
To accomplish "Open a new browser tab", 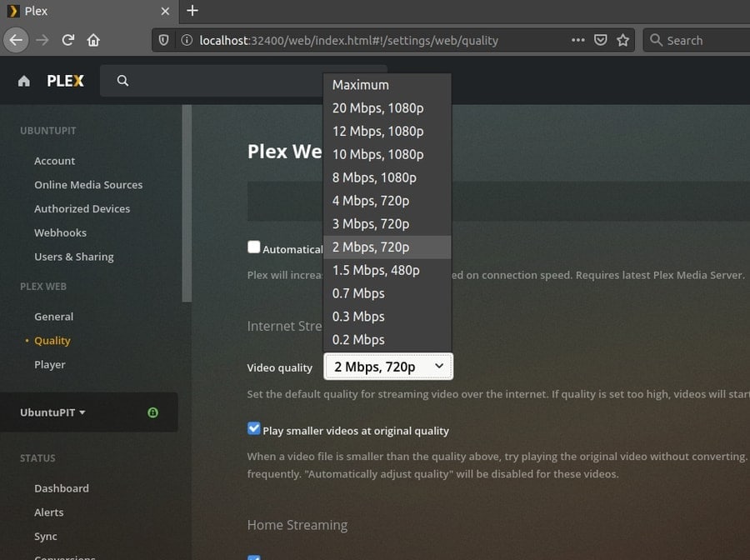I will [x=192, y=11].
